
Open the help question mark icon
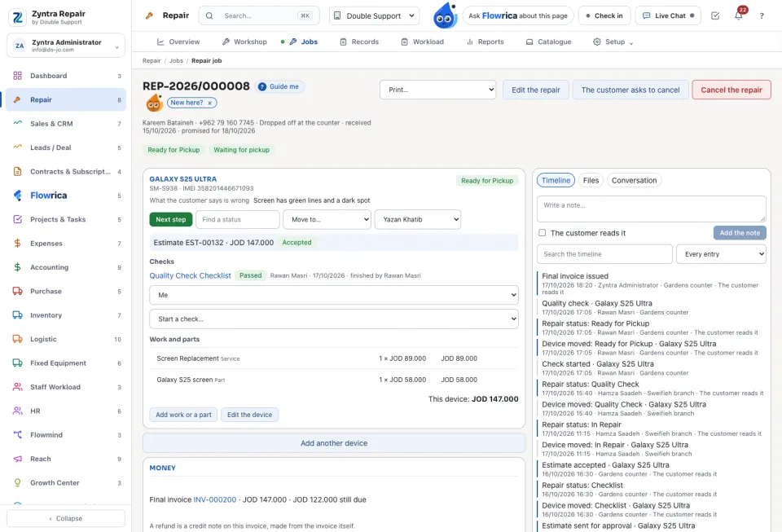click(762, 16)
